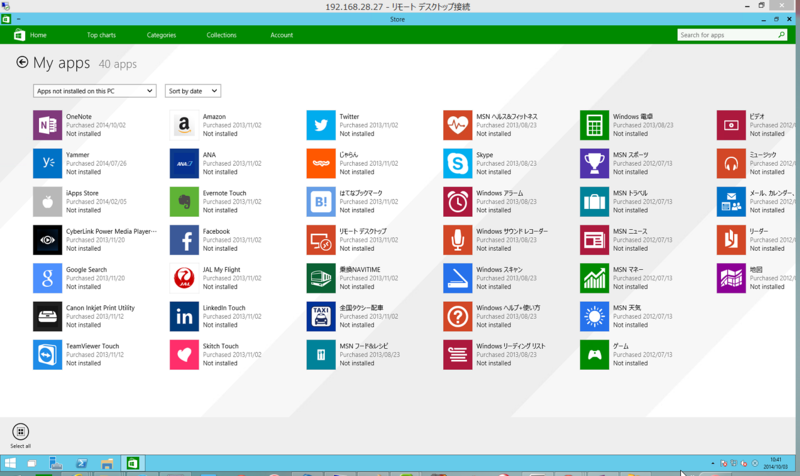800x476 pixels.
Task: Select the 乗換NAVITIME train icon
Action: [x=321, y=278]
